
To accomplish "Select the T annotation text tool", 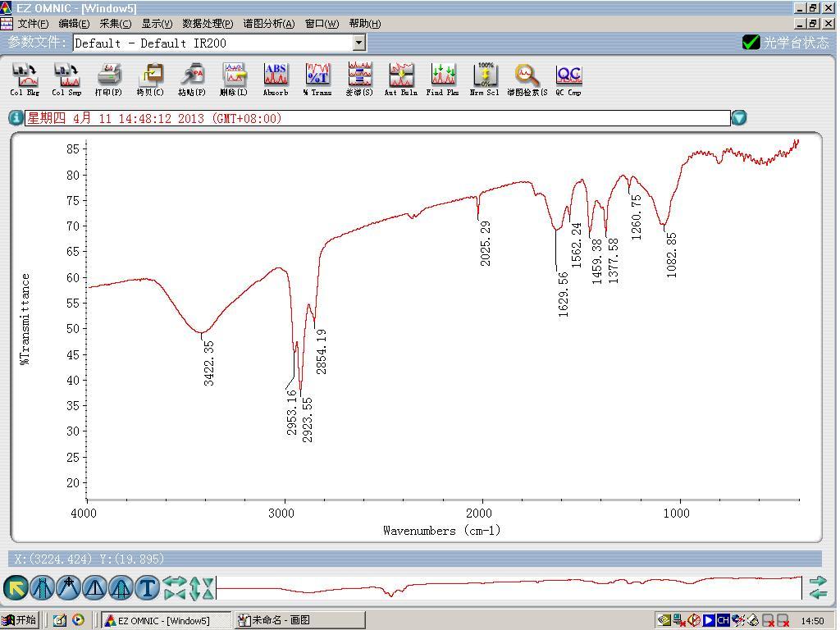I will click(148, 588).
